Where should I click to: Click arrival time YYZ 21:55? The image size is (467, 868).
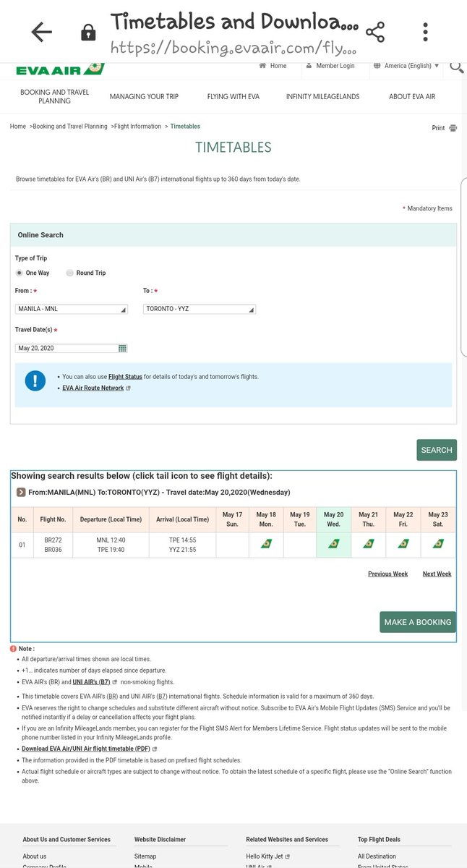pyautogui.click(x=182, y=550)
